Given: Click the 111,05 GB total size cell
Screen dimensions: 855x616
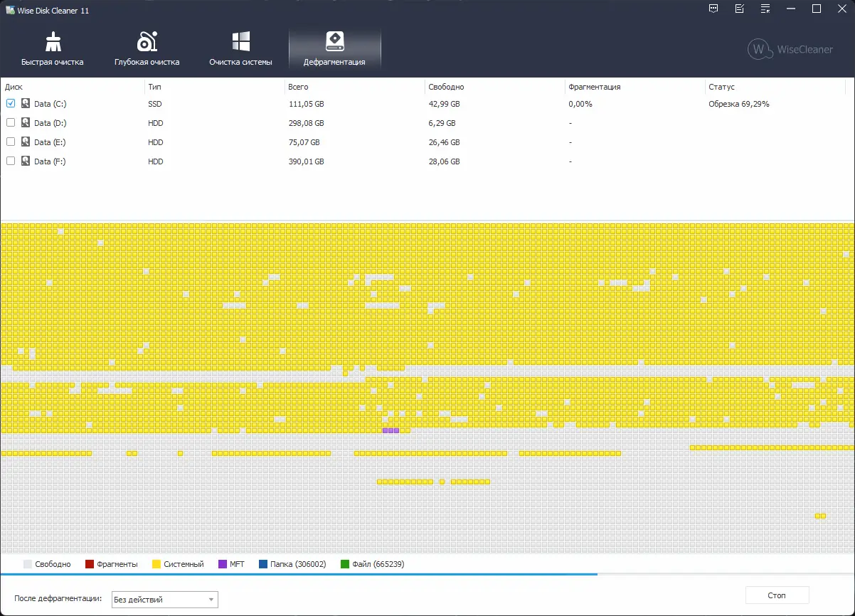Looking at the screenshot, I should click(x=306, y=104).
